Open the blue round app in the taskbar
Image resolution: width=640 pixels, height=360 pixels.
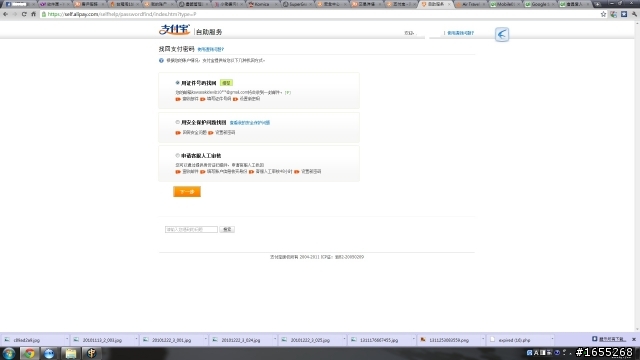tap(49, 353)
